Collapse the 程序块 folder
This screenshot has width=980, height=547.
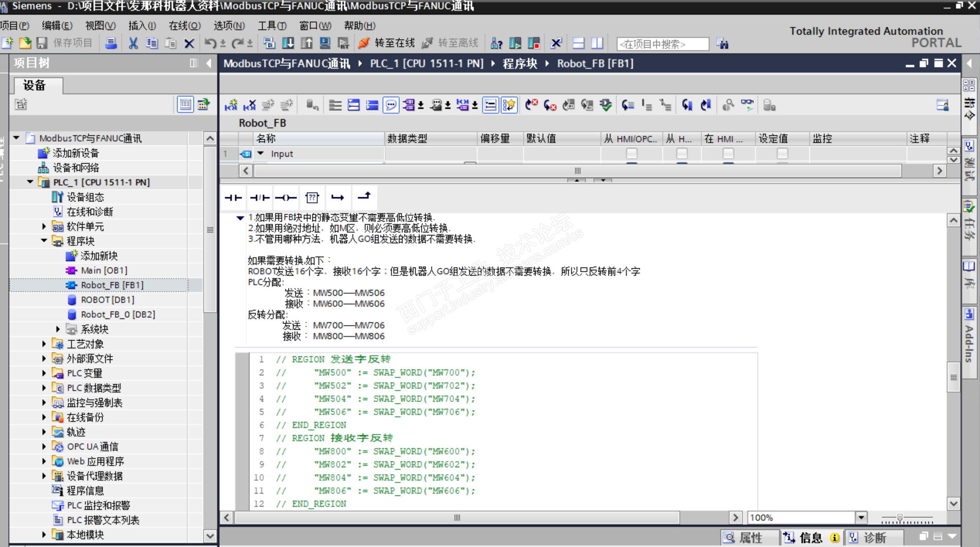(x=44, y=241)
